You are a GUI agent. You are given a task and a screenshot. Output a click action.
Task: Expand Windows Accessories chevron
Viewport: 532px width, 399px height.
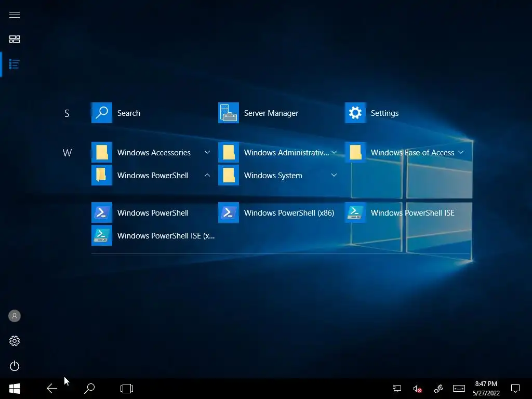pyautogui.click(x=207, y=152)
